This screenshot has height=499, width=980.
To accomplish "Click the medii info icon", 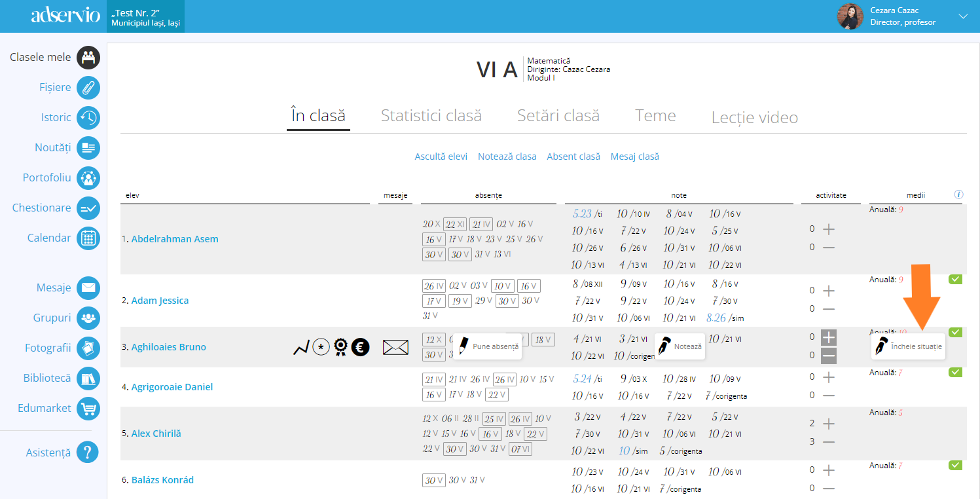I will (958, 194).
